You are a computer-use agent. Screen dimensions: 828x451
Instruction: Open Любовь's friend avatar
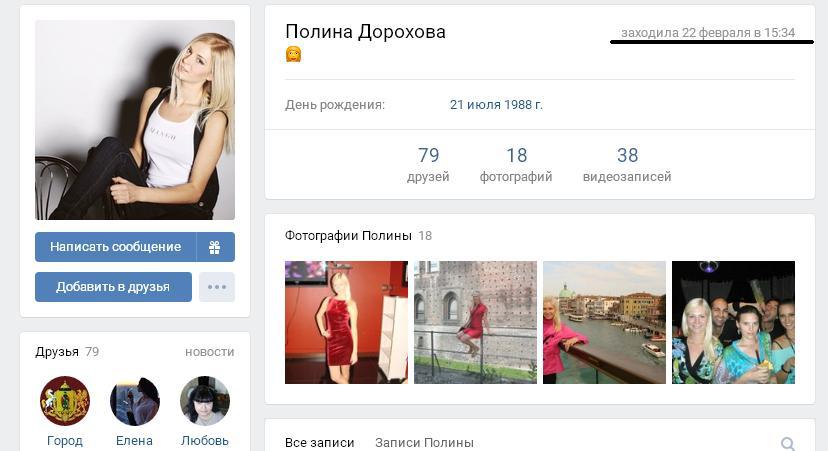(205, 401)
